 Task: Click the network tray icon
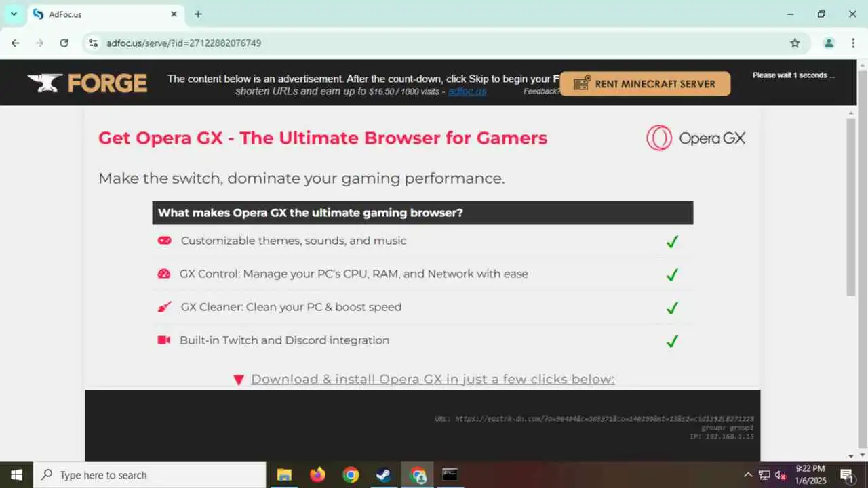point(764,475)
